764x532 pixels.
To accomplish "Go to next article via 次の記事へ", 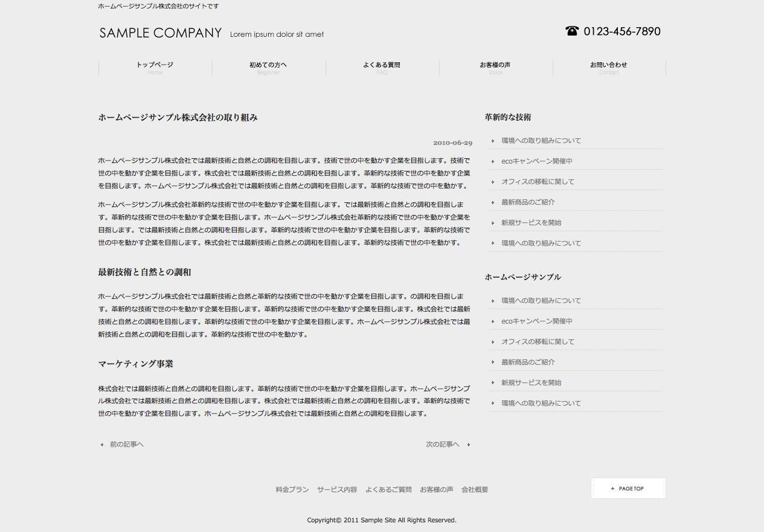I will click(442, 444).
